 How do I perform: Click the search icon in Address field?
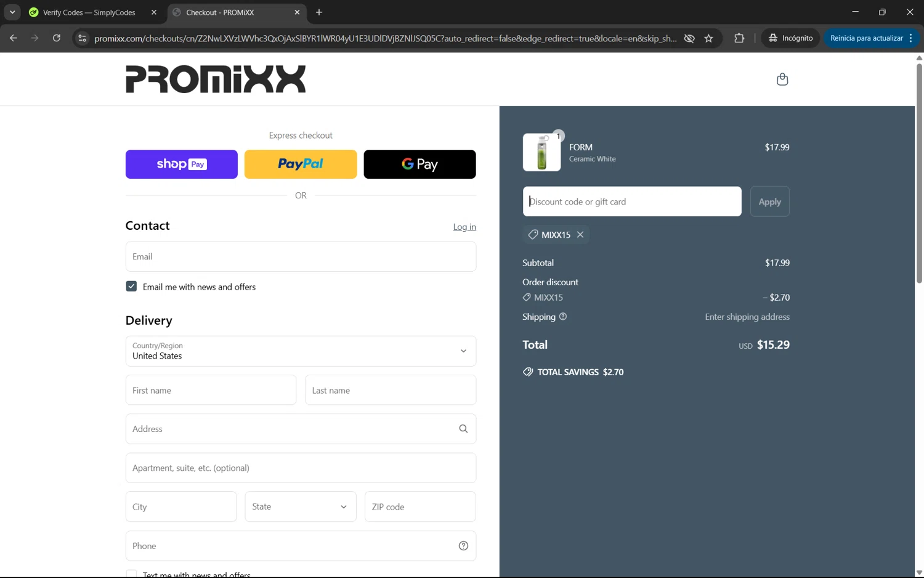click(x=463, y=429)
